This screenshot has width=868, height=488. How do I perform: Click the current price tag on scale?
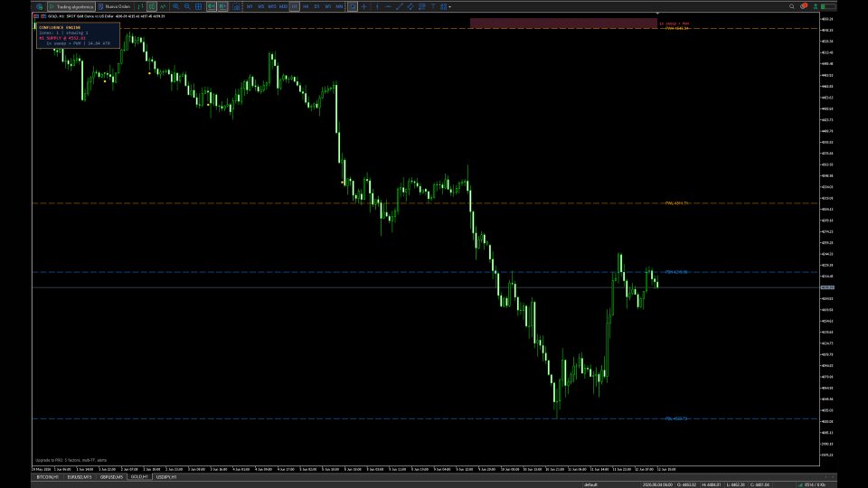tap(827, 287)
